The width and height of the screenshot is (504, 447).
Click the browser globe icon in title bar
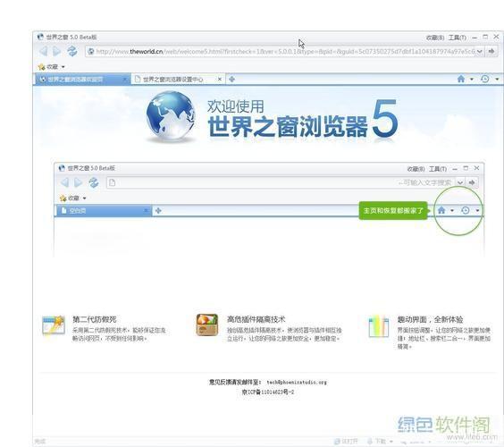tap(40, 37)
